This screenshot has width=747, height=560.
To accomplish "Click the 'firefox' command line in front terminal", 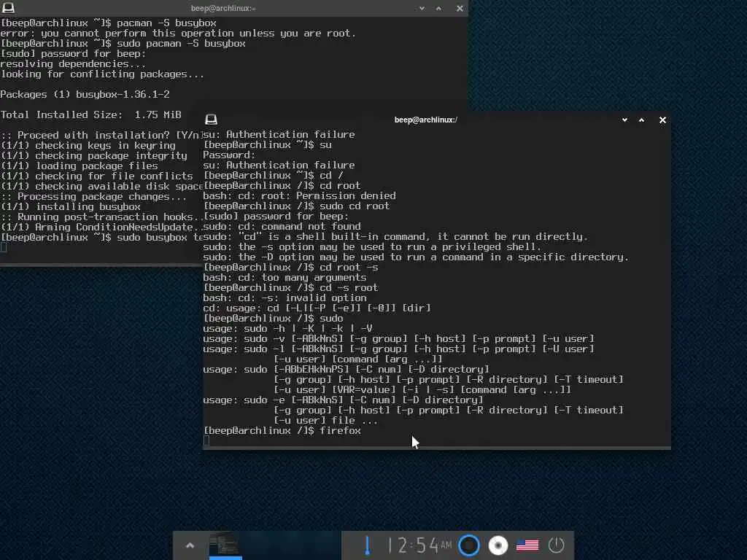I will 282,430.
